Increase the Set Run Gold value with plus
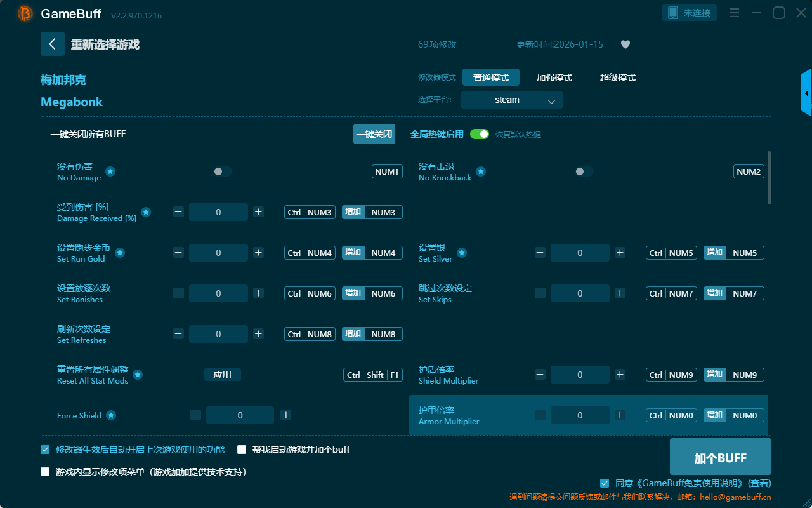This screenshot has height=508, width=812. click(x=258, y=253)
